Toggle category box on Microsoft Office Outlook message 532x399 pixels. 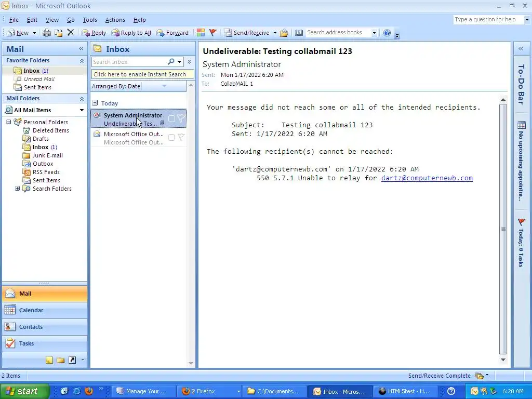pos(171,137)
